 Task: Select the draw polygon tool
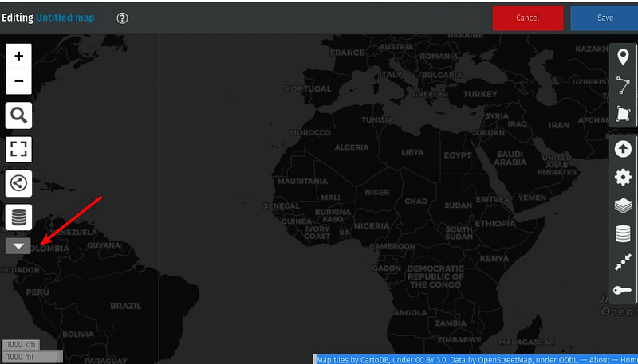623,114
